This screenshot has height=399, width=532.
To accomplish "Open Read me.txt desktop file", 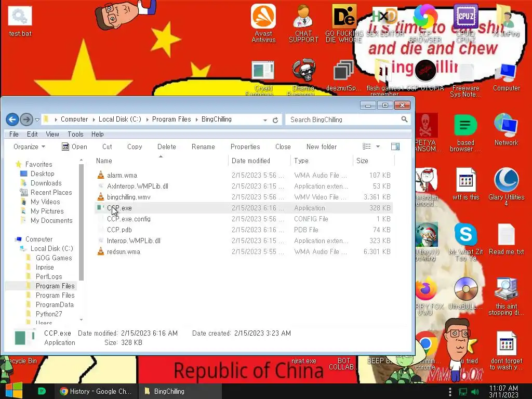I will [506, 239].
